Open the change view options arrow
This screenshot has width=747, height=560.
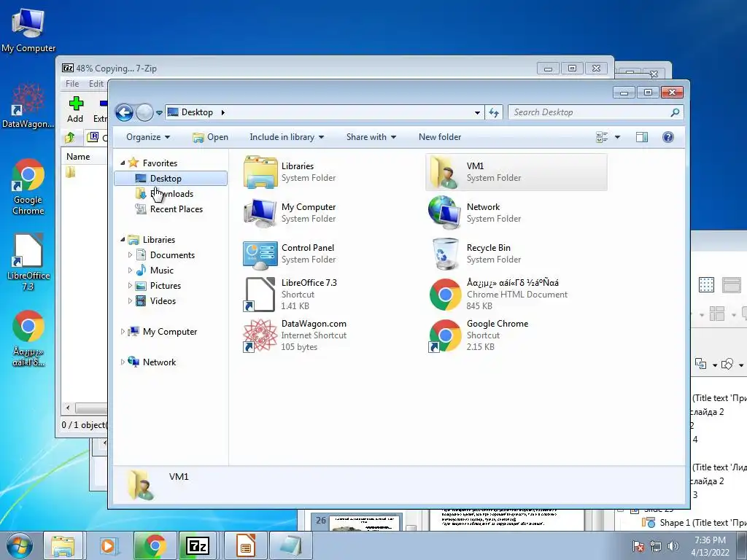coord(617,137)
